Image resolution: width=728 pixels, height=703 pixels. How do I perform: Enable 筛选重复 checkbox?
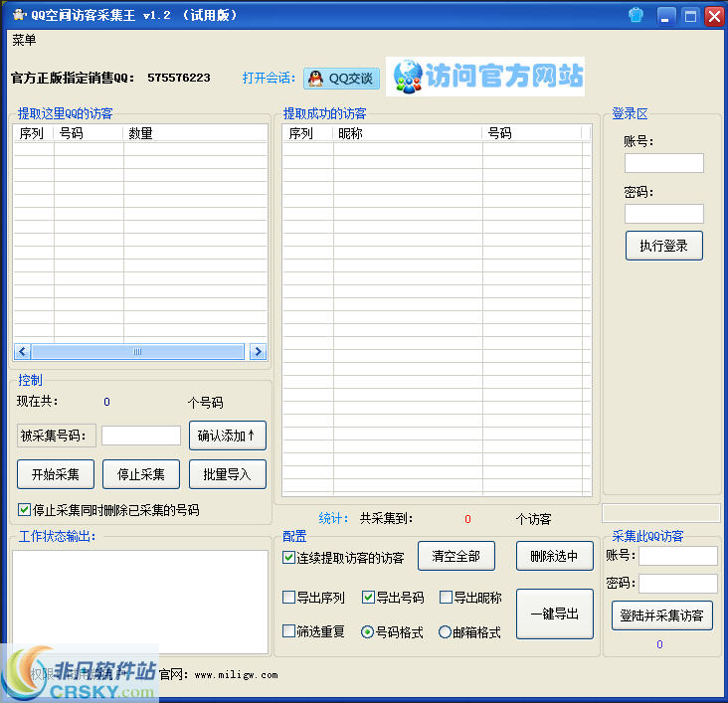pyautogui.click(x=288, y=631)
